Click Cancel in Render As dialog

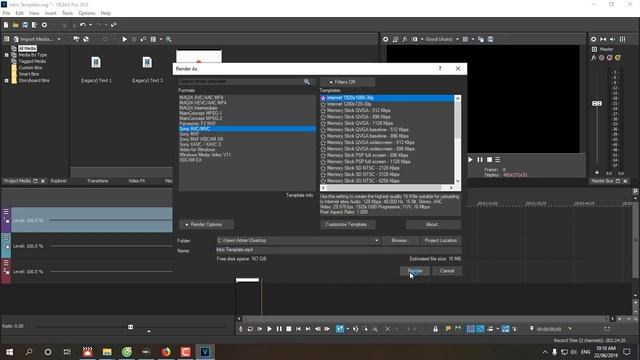447,271
